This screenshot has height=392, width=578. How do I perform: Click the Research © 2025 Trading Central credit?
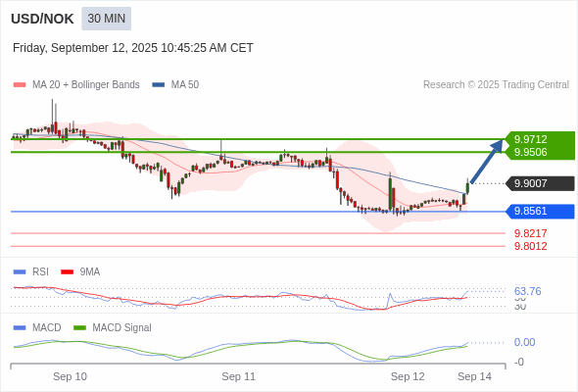[x=496, y=85]
